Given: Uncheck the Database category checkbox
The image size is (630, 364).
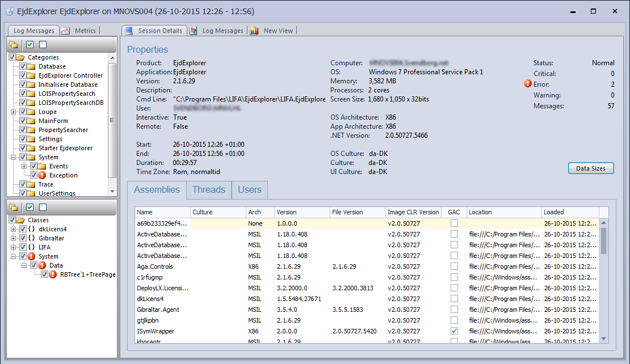Looking at the screenshot, I should click(23, 66).
